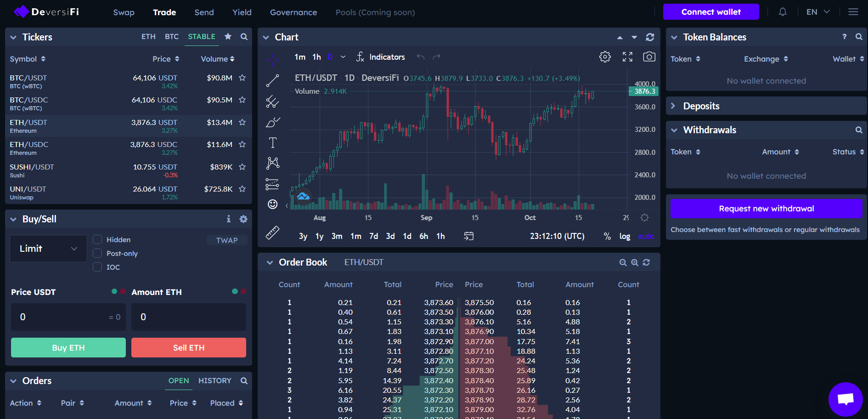Collapse the Order Book panel
868x419 pixels.
tap(270, 262)
